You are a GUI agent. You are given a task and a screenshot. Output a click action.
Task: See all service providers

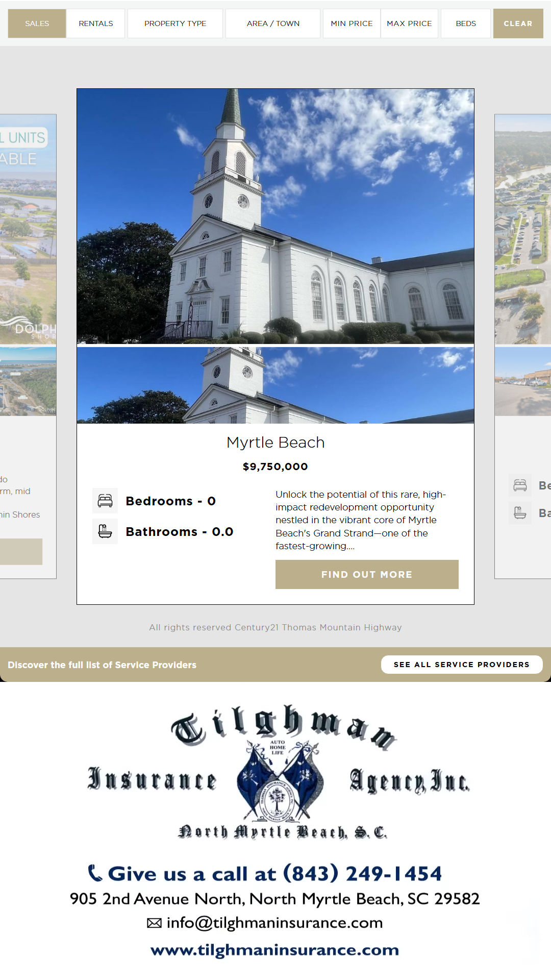(x=462, y=665)
